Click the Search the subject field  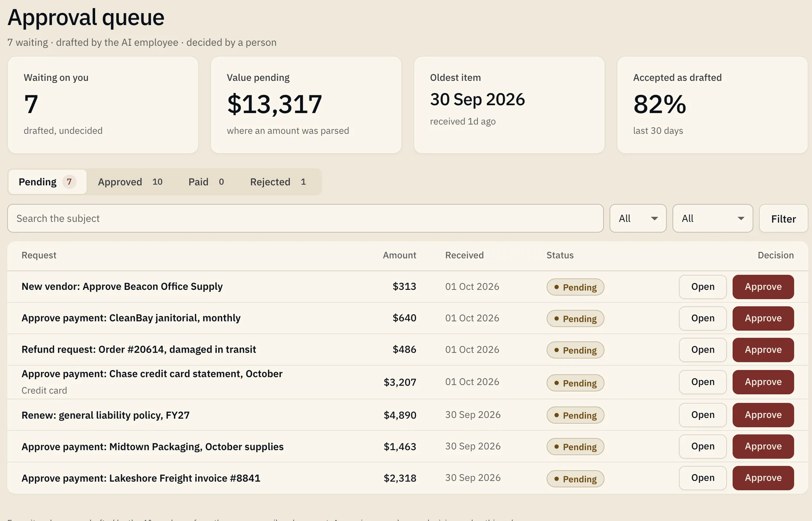305,218
